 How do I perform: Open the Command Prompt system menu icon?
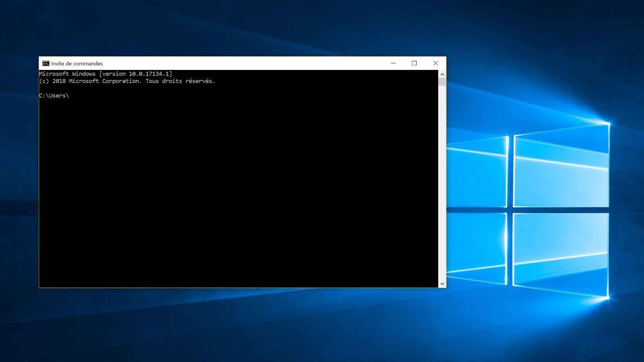point(46,63)
